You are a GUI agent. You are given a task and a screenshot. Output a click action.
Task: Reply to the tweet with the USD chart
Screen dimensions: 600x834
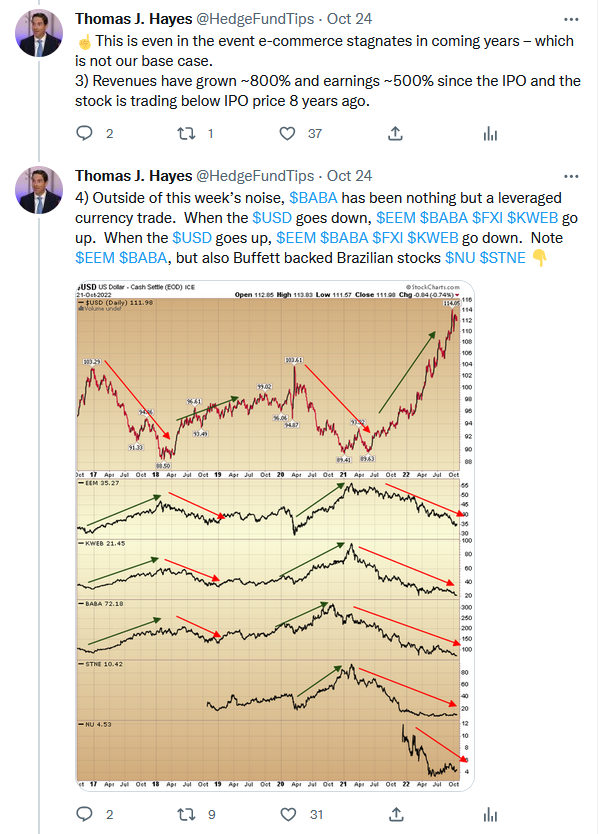coord(85,814)
